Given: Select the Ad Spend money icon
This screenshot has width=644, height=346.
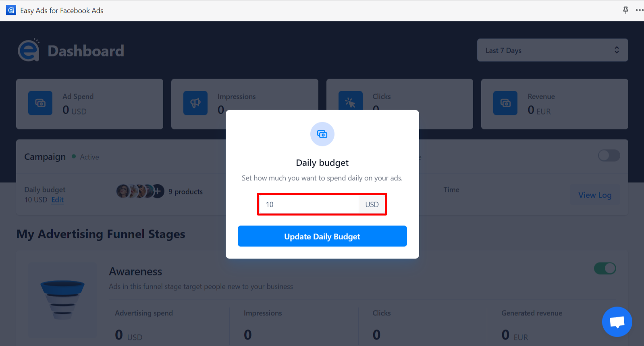Looking at the screenshot, I should pyautogui.click(x=40, y=103).
